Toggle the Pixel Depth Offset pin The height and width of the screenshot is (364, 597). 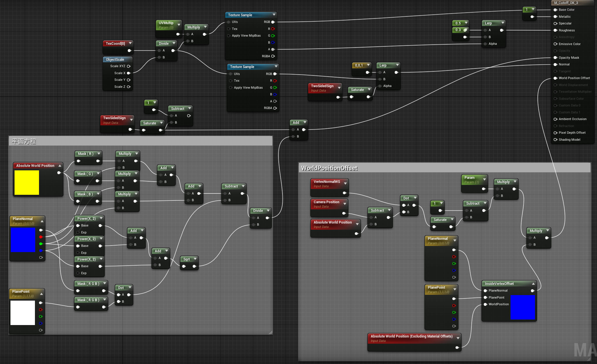(555, 133)
